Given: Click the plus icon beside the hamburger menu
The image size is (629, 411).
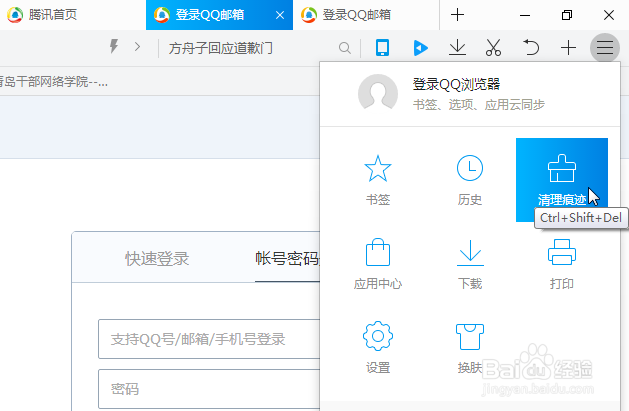Looking at the screenshot, I should (568, 48).
